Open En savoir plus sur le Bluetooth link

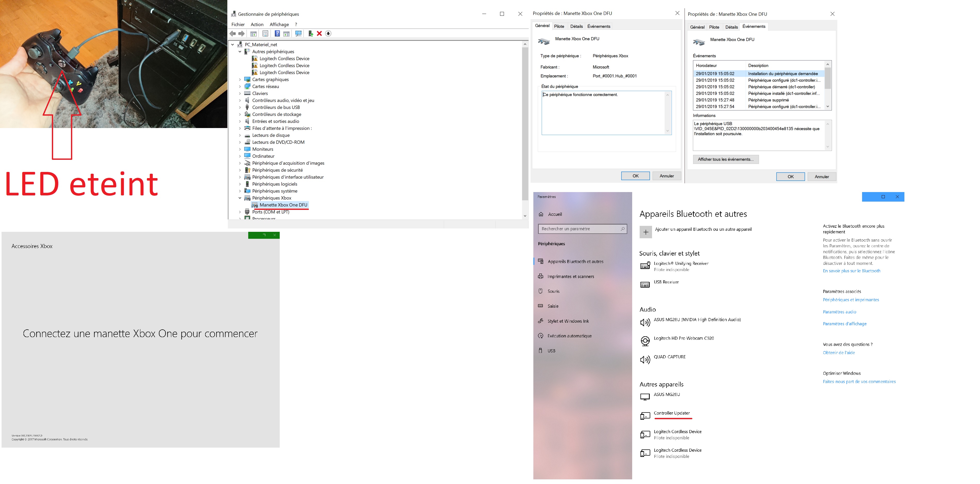click(x=852, y=271)
